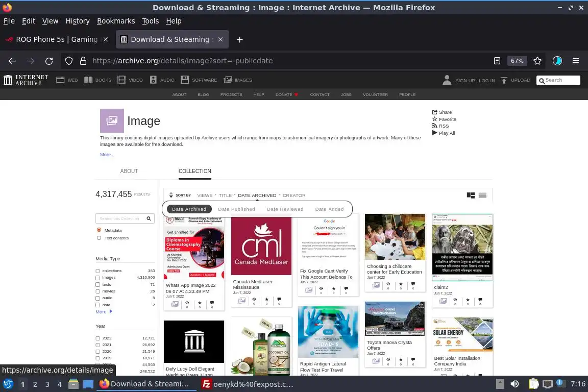Open the File menu
Screen dimensions: 588x392
click(9, 21)
